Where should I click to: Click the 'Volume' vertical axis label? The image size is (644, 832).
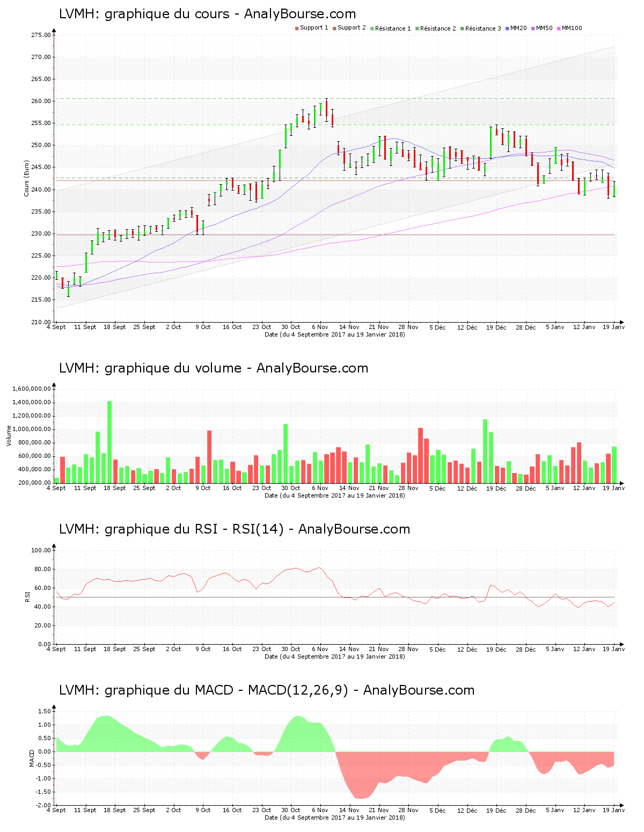(x=9, y=435)
